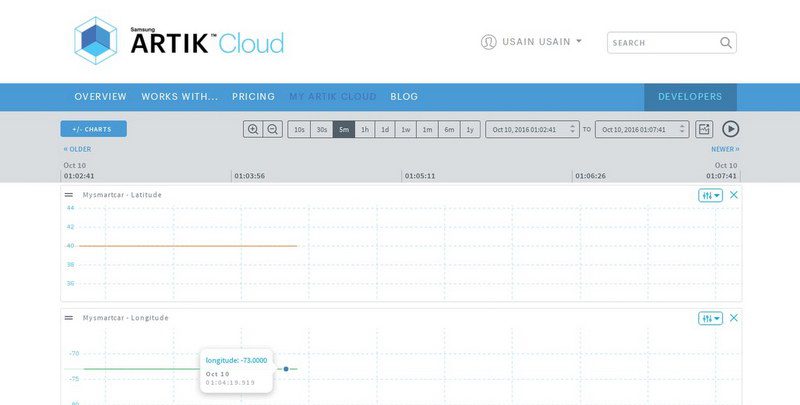Close the Mysmartcar - Longitude chart

click(734, 318)
